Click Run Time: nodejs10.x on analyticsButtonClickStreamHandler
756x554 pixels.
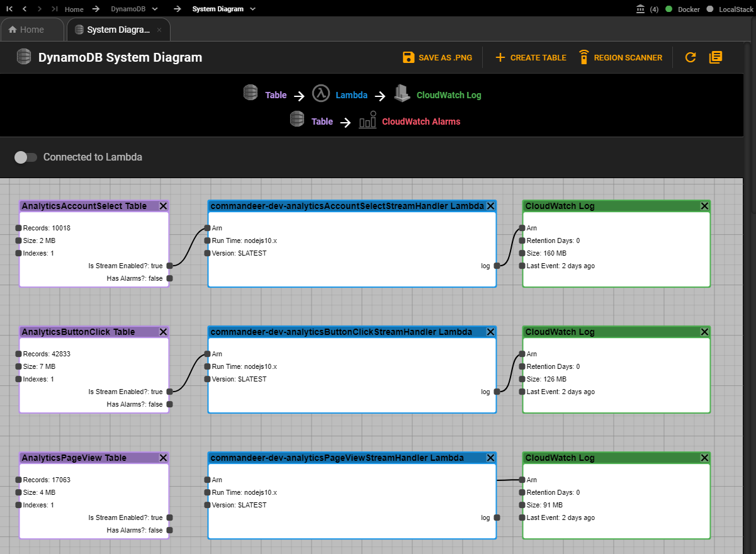(244, 366)
